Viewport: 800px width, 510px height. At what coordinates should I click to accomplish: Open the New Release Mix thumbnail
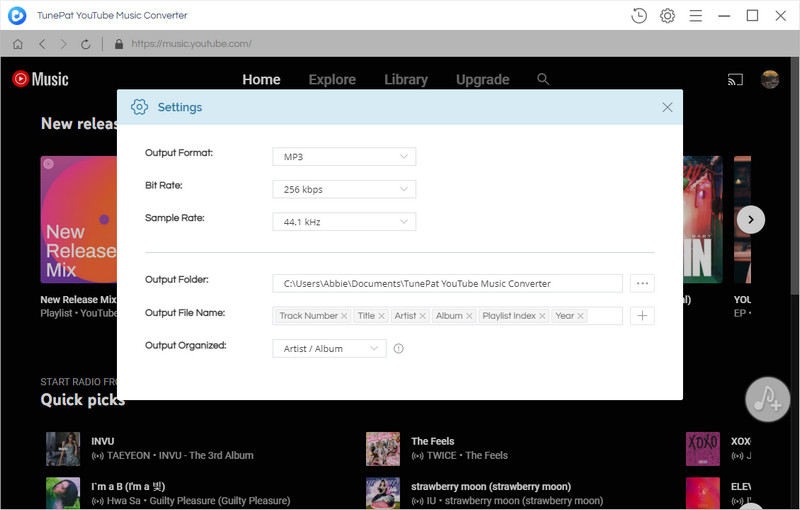(79, 219)
